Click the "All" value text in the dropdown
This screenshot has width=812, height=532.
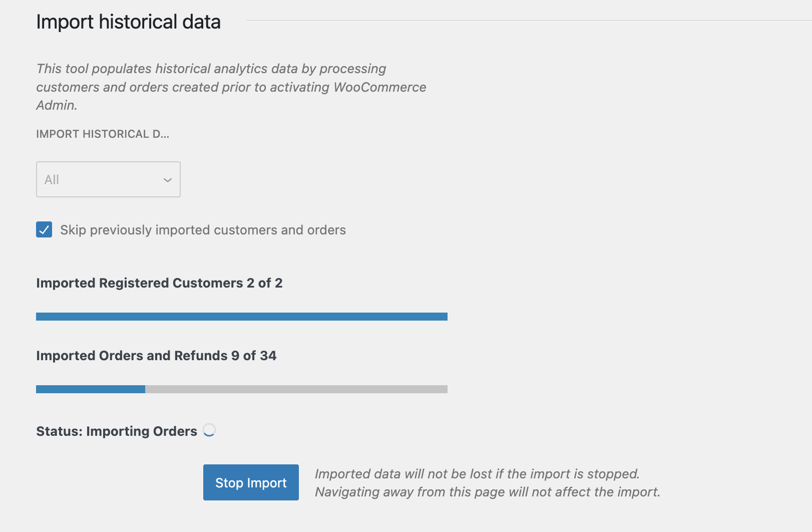[x=52, y=180]
